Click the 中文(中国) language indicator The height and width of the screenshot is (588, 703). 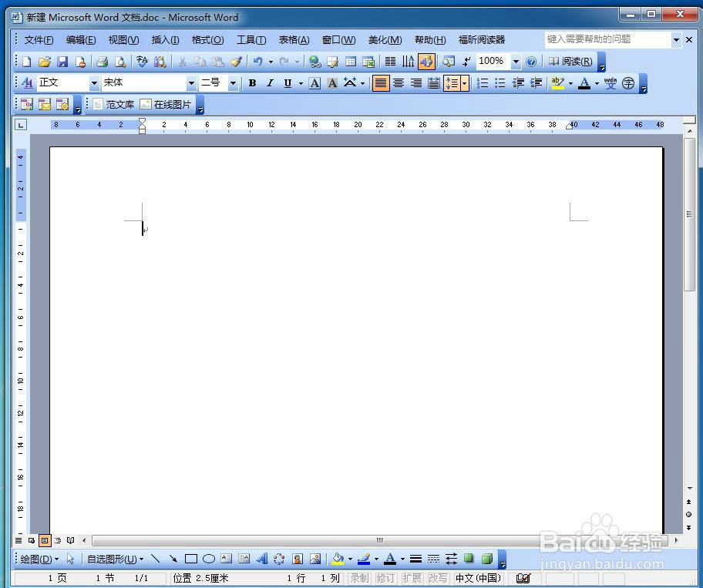pyautogui.click(x=479, y=579)
